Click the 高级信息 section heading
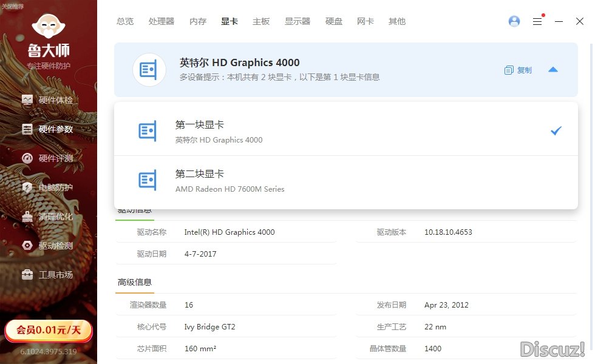 coord(135,282)
